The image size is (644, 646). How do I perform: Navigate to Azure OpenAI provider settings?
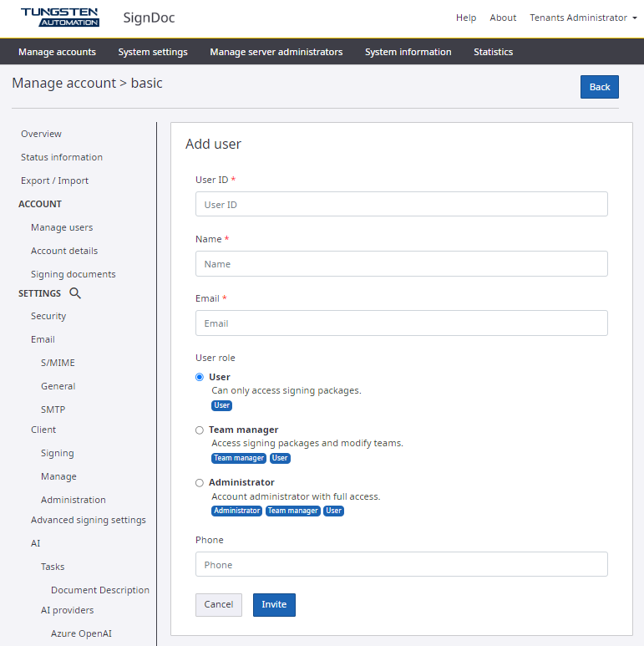point(81,633)
